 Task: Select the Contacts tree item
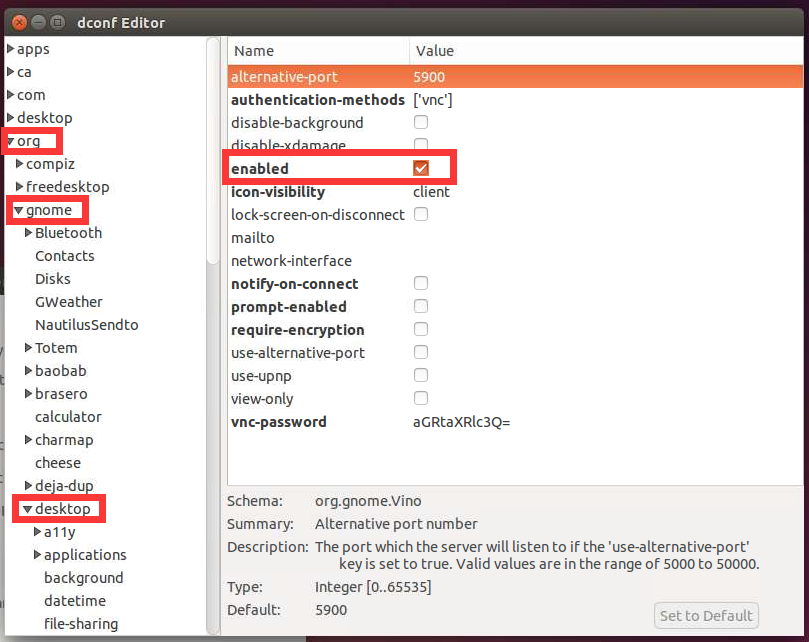65,256
